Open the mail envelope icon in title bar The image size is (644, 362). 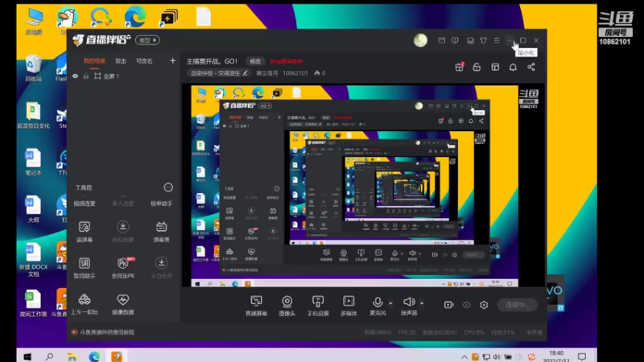click(x=441, y=40)
